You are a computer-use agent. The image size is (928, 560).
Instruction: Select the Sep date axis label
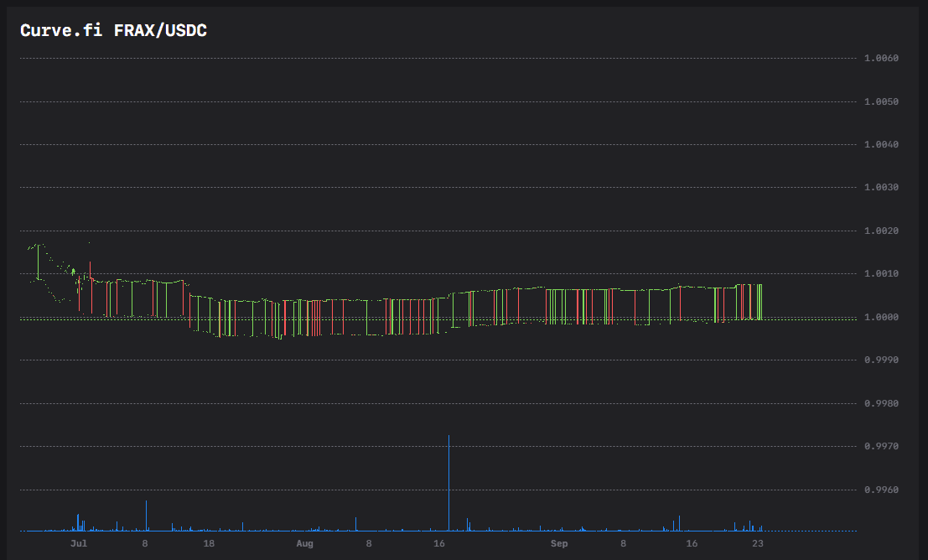coord(559,543)
